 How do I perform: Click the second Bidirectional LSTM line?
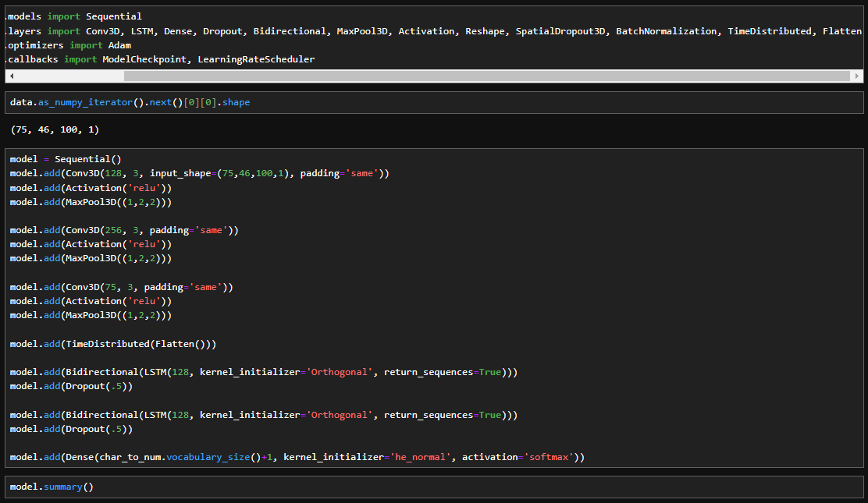tap(263, 415)
